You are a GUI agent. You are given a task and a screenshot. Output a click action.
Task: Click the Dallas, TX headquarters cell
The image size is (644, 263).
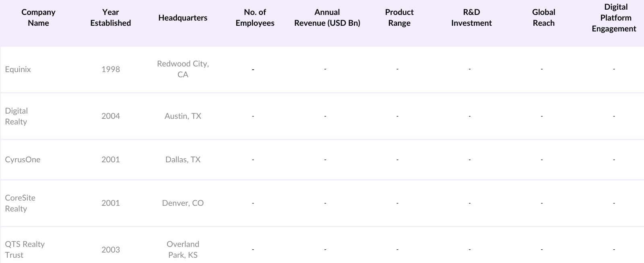(x=183, y=159)
